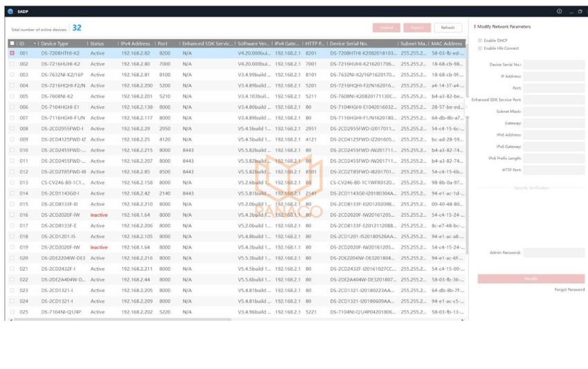Click IP address 192.168.2.105
This screenshot has width=588, height=369.
click(x=137, y=237)
